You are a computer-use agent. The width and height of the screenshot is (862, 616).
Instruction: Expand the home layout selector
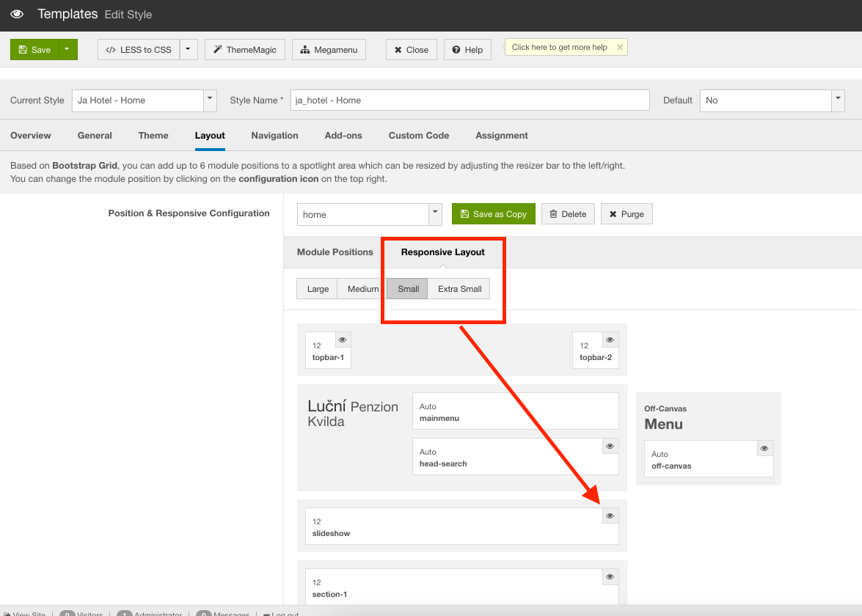(x=435, y=214)
